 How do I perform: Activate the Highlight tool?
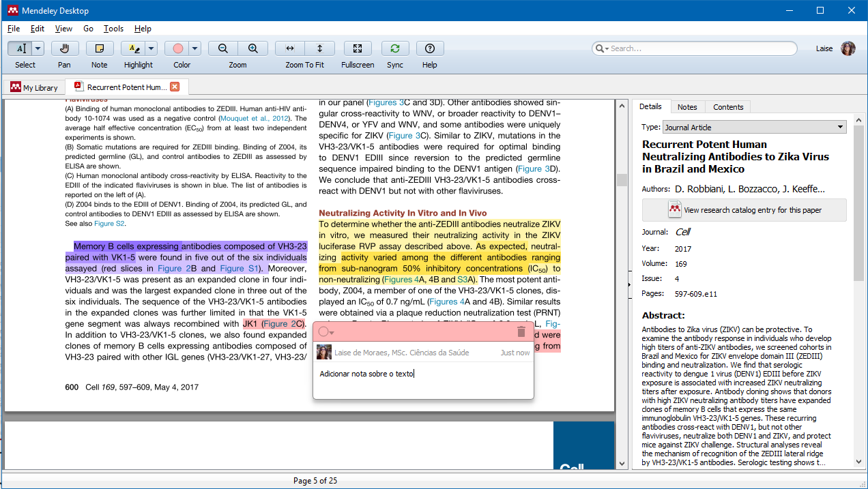[x=133, y=48]
